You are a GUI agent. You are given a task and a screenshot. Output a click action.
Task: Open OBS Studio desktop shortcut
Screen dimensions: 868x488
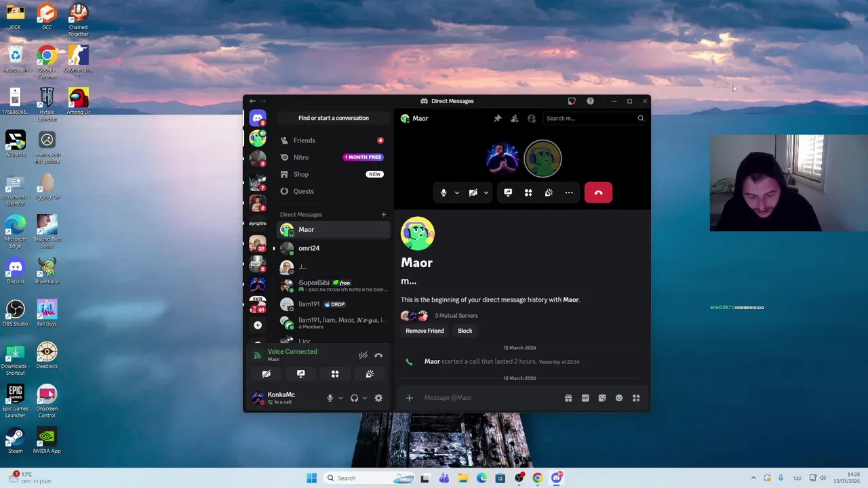pyautogui.click(x=15, y=313)
